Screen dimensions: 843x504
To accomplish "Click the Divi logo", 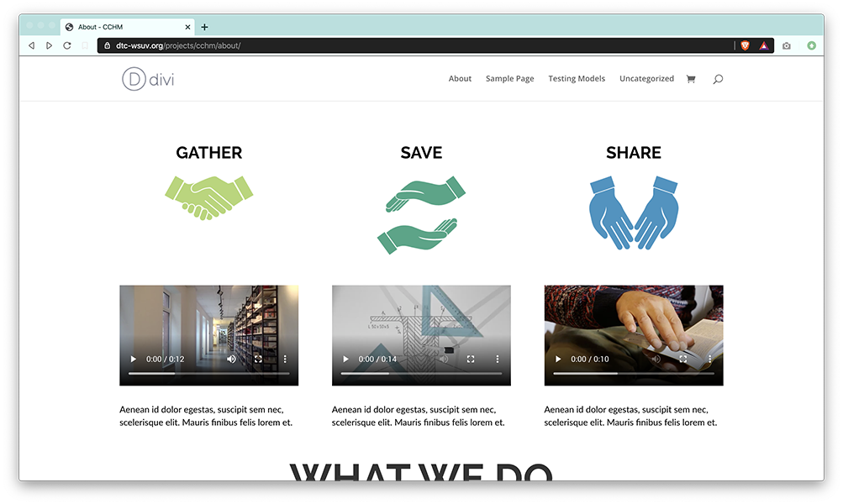I will 148,79.
